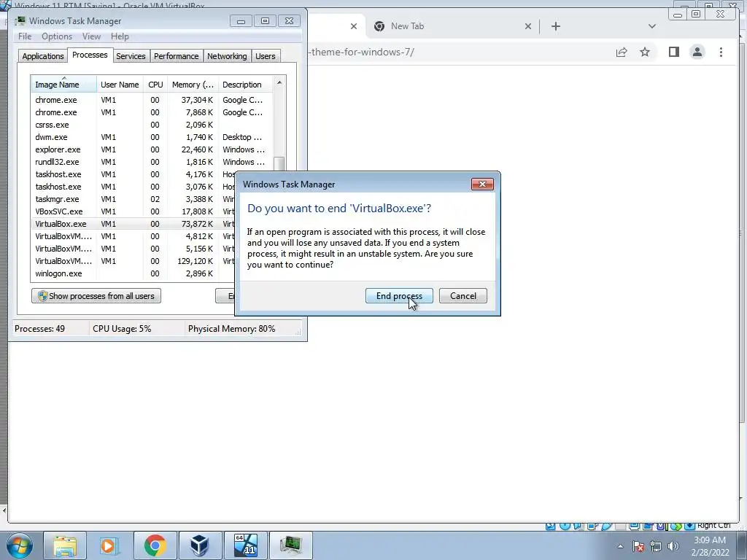The width and height of the screenshot is (747, 560).
Task: Switch to the Services tab
Action: coord(131,56)
